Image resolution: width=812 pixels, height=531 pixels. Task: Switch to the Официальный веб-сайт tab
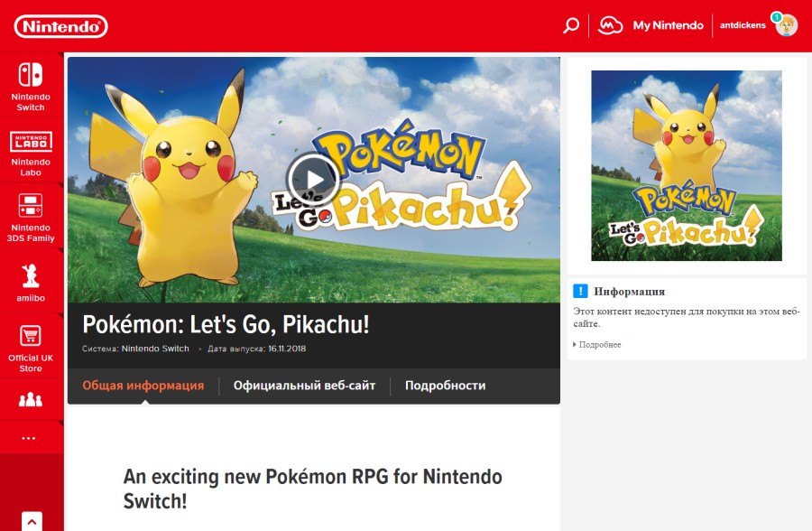[305, 386]
